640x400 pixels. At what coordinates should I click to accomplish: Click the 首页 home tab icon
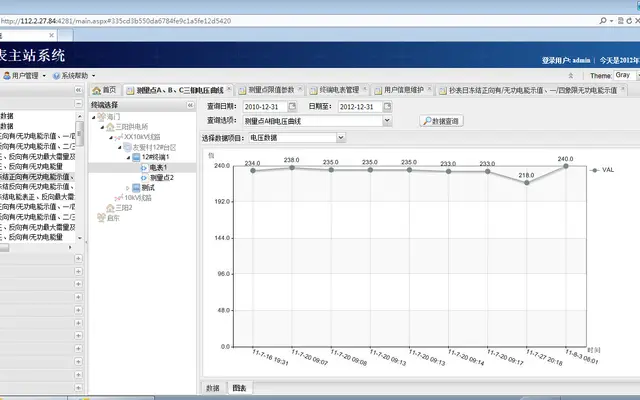(96, 90)
